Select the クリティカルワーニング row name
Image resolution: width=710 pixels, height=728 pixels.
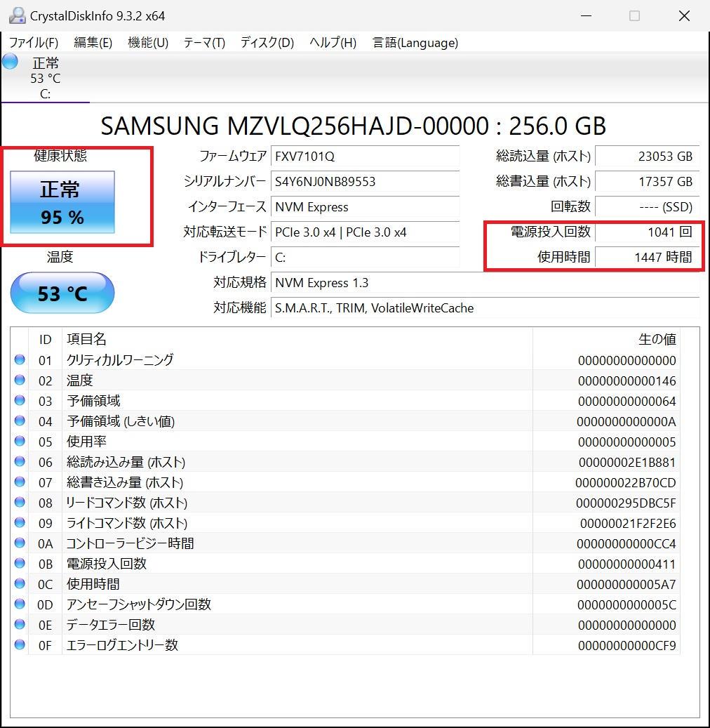(x=120, y=360)
